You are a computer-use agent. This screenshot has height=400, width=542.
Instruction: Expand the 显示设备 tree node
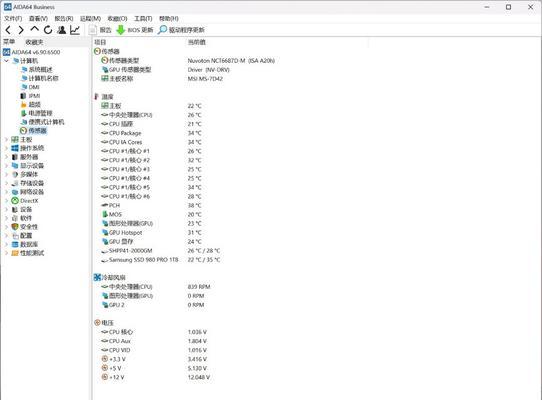(x=6, y=166)
